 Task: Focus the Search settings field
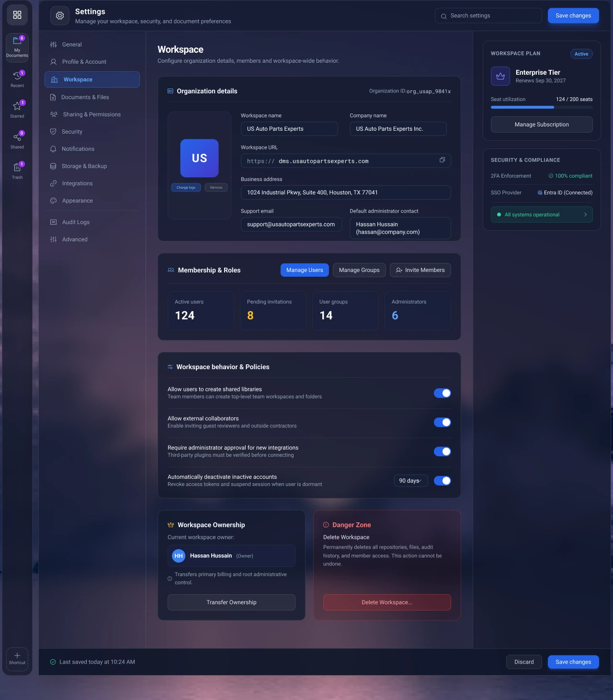pos(488,16)
